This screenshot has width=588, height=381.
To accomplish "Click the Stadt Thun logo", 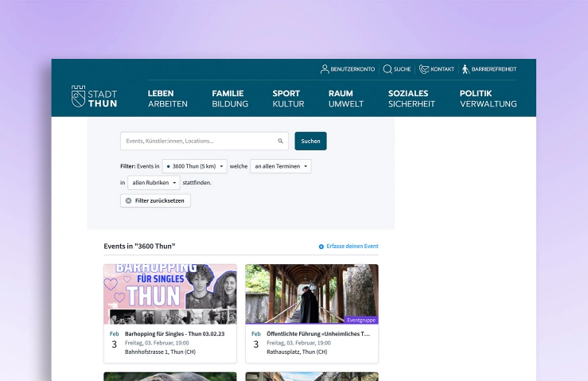I will pyautogui.click(x=94, y=96).
